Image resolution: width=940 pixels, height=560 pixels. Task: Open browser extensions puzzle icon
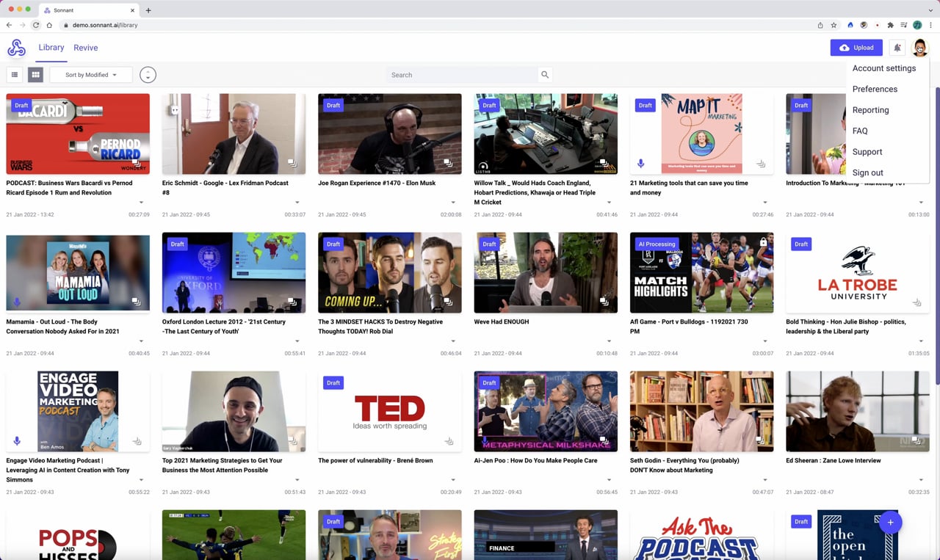coord(890,25)
